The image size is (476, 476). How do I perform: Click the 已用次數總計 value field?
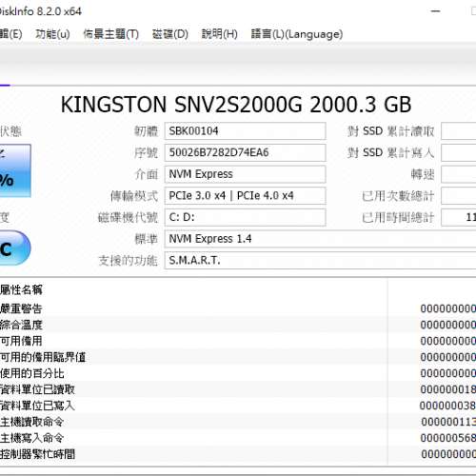459,195
